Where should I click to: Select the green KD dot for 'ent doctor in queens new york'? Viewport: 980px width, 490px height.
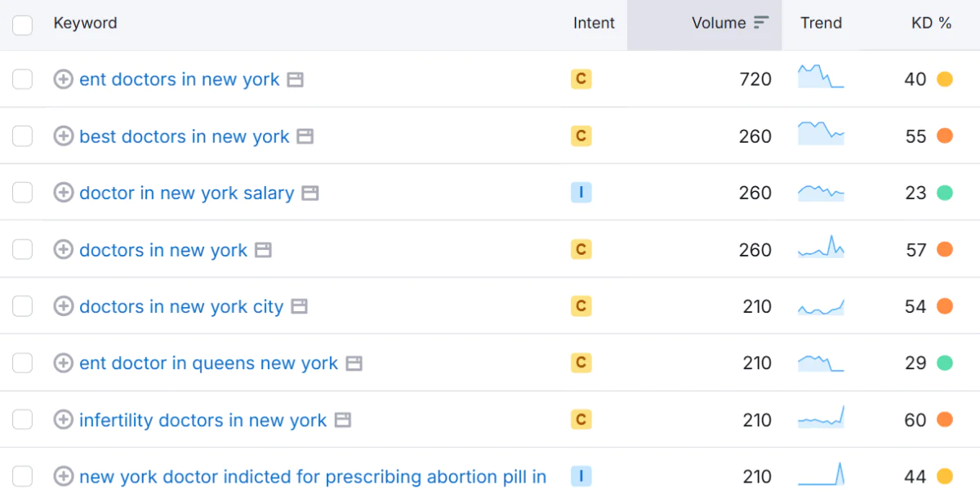(945, 363)
